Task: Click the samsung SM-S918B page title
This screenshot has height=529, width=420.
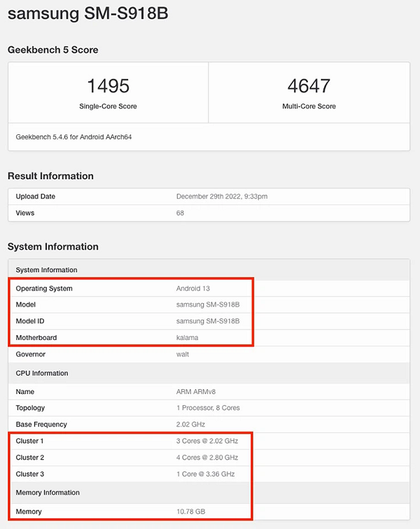Action: coord(87,14)
